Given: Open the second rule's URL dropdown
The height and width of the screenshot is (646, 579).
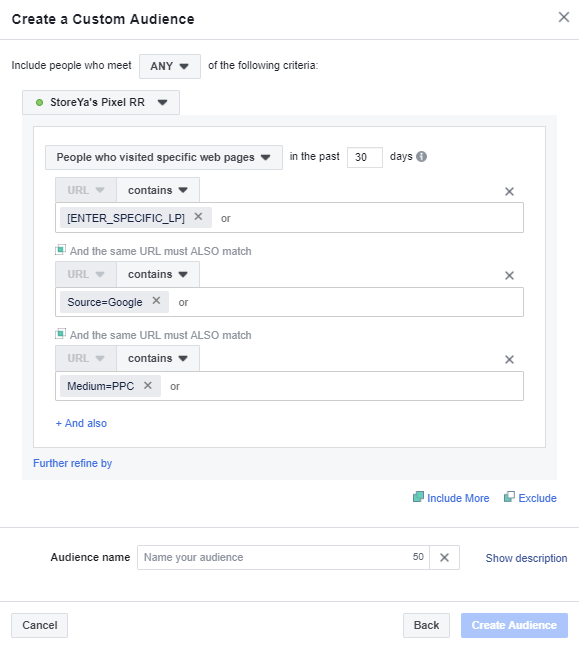Looking at the screenshot, I should point(86,274).
